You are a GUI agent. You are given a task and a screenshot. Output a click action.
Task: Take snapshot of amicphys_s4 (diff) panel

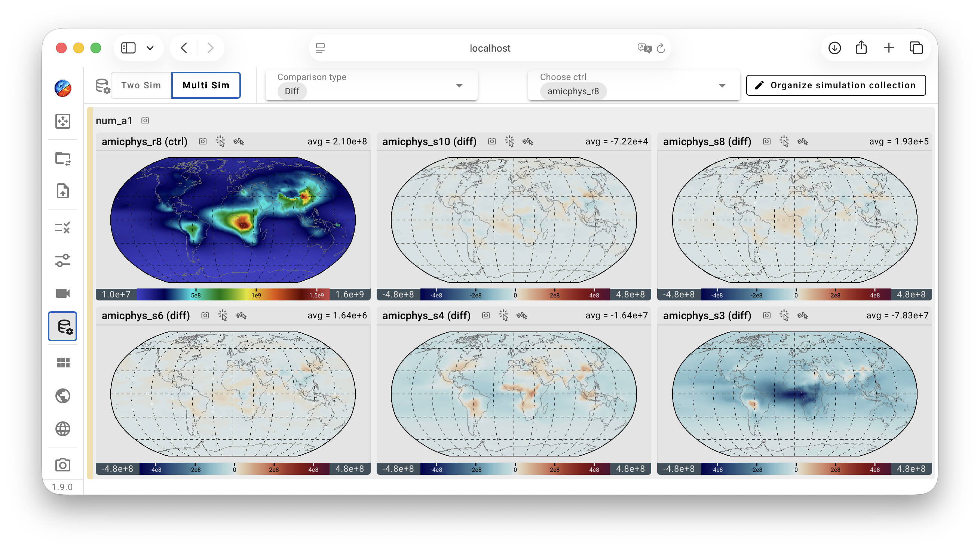[486, 315]
